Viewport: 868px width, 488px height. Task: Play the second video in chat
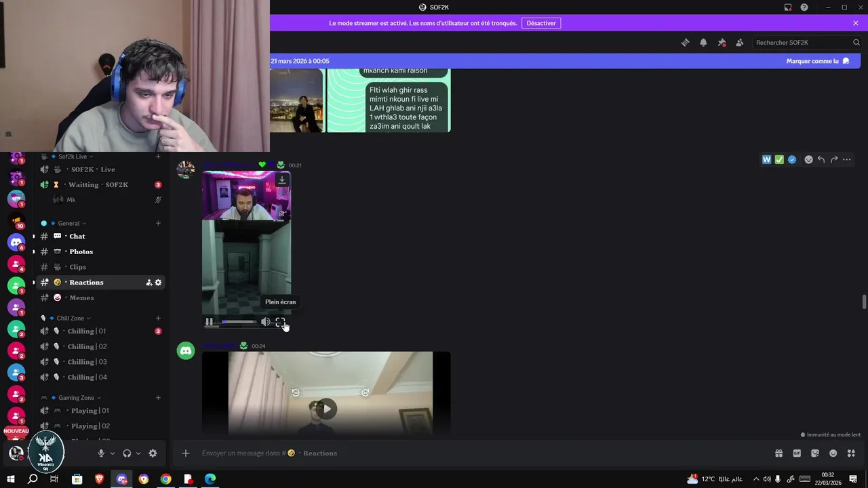click(x=327, y=409)
